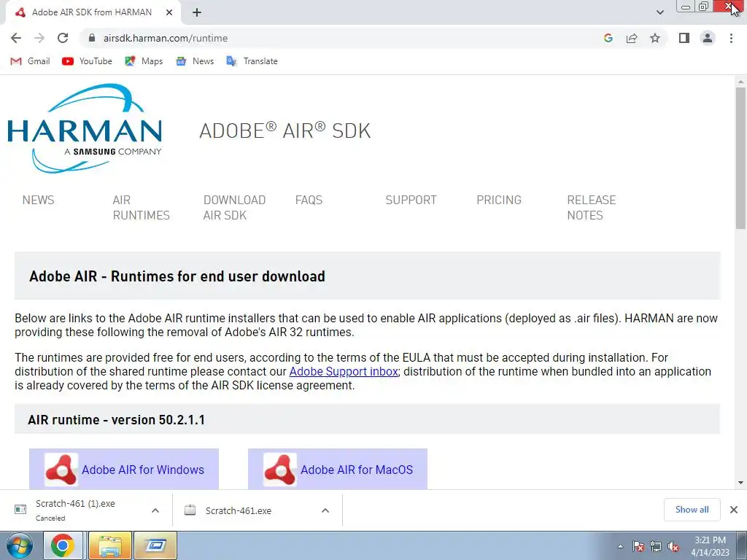This screenshot has width=747, height=560.
Task: Open the Windows Start button
Action: (x=19, y=545)
